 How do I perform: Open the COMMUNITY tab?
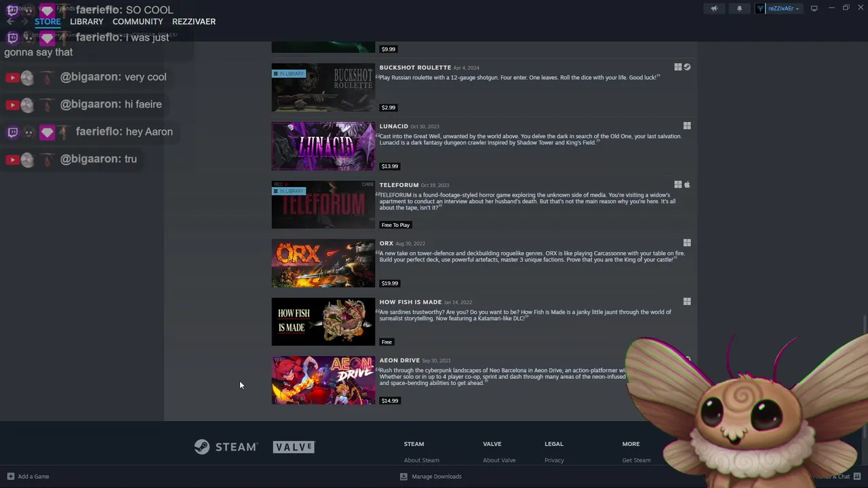(138, 22)
